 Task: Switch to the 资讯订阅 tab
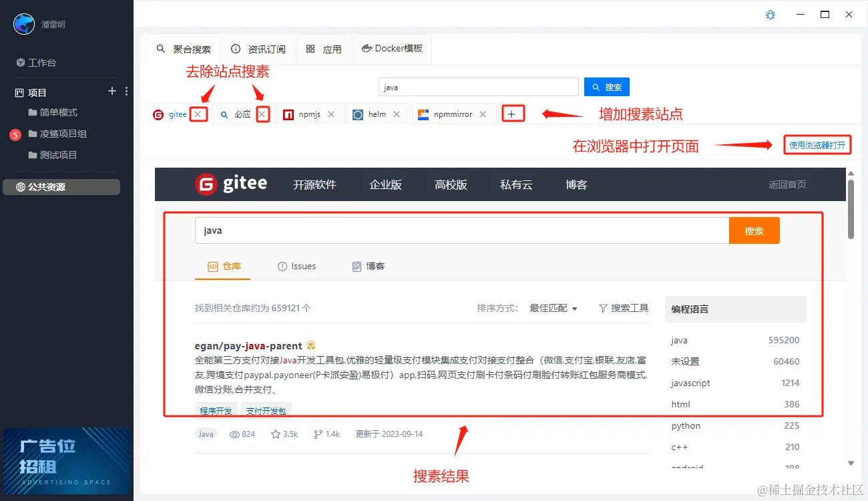258,49
